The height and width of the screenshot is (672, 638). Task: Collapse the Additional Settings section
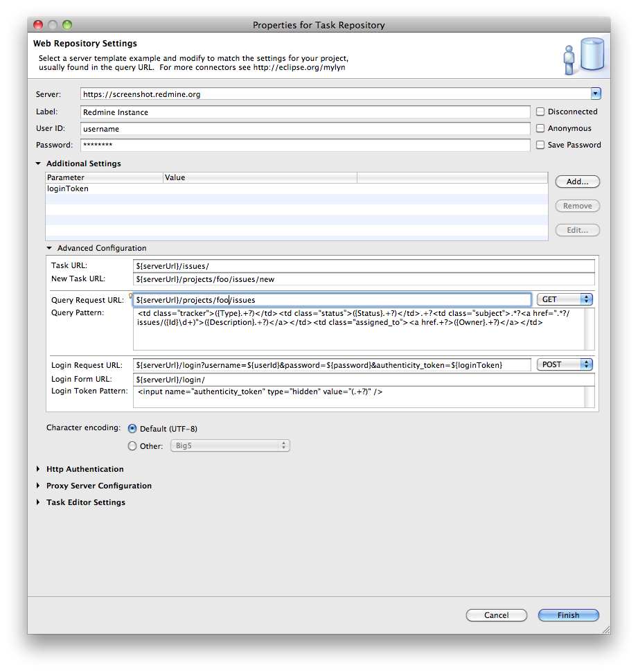tap(38, 163)
